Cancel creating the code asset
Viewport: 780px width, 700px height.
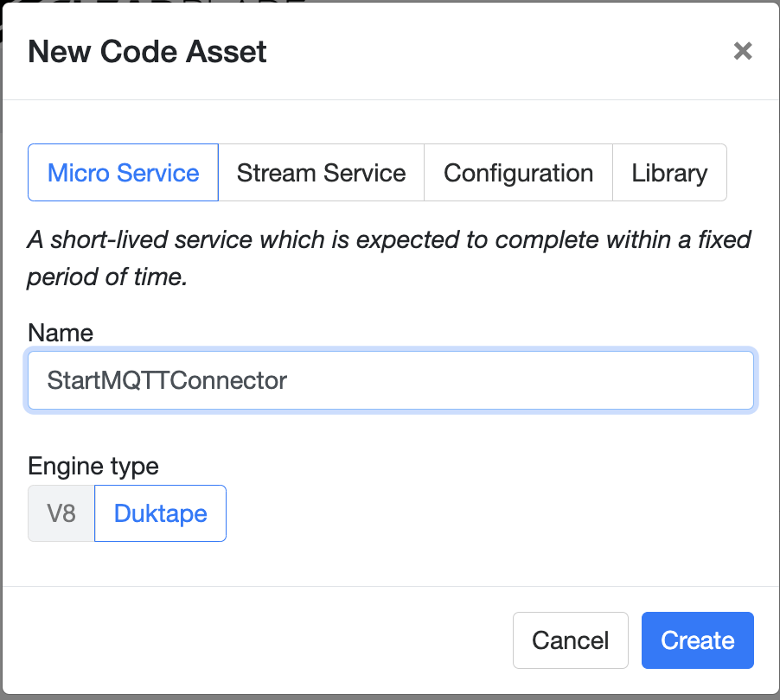coord(570,640)
